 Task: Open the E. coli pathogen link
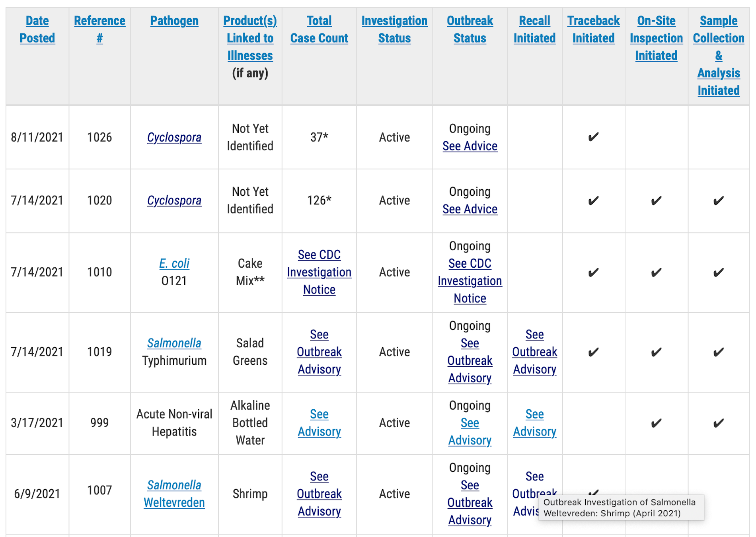tap(174, 263)
